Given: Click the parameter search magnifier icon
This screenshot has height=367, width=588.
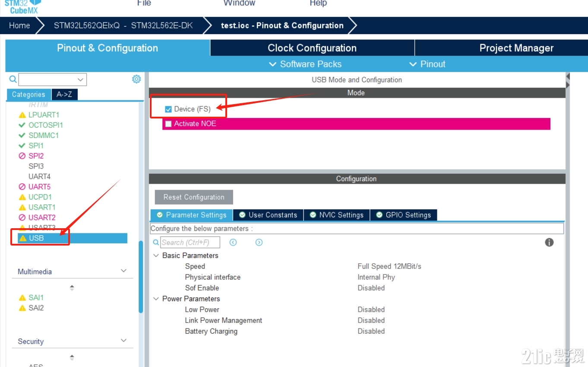Looking at the screenshot, I should 156,243.
